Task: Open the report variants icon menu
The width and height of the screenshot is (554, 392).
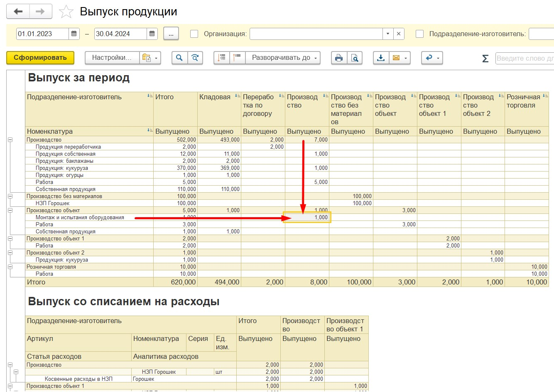Action: click(150, 58)
